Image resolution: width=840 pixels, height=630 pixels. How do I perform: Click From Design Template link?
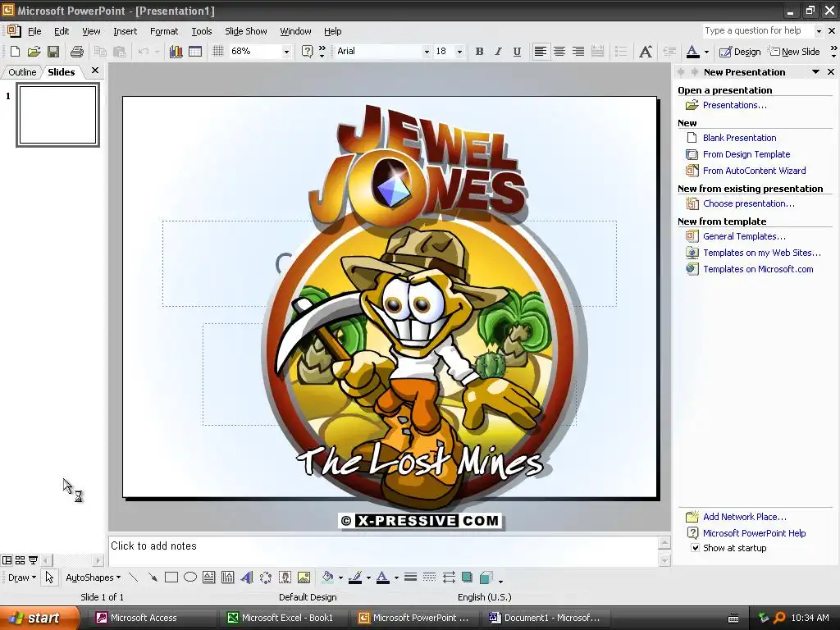tap(746, 154)
